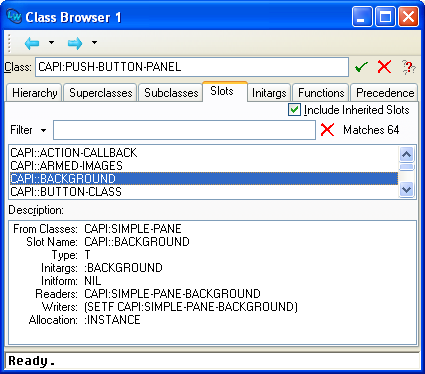Switch to the Hierarchy tab
425x374 pixels.
coord(35,93)
